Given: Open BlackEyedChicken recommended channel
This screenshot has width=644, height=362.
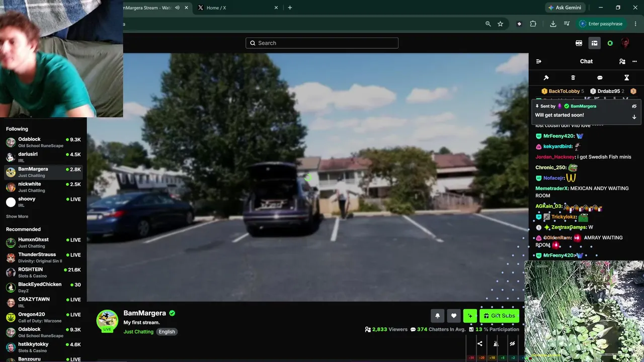Looking at the screenshot, I should click(43, 288).
